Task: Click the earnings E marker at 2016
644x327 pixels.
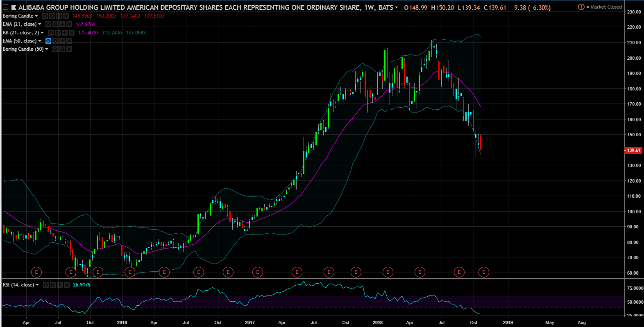Action: [130, 272]
